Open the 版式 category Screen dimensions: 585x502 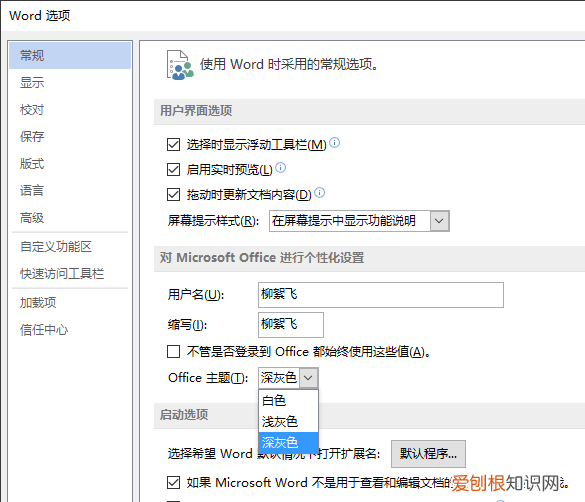[x=32, y=163]
